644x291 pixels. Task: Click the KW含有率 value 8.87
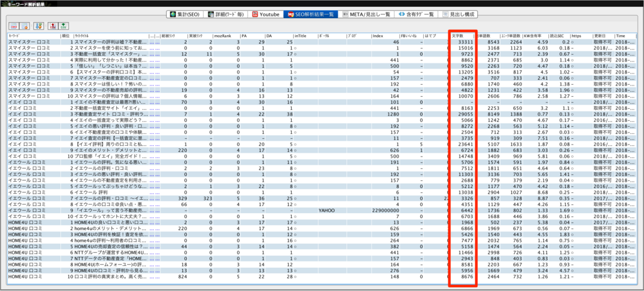[543, 198]
